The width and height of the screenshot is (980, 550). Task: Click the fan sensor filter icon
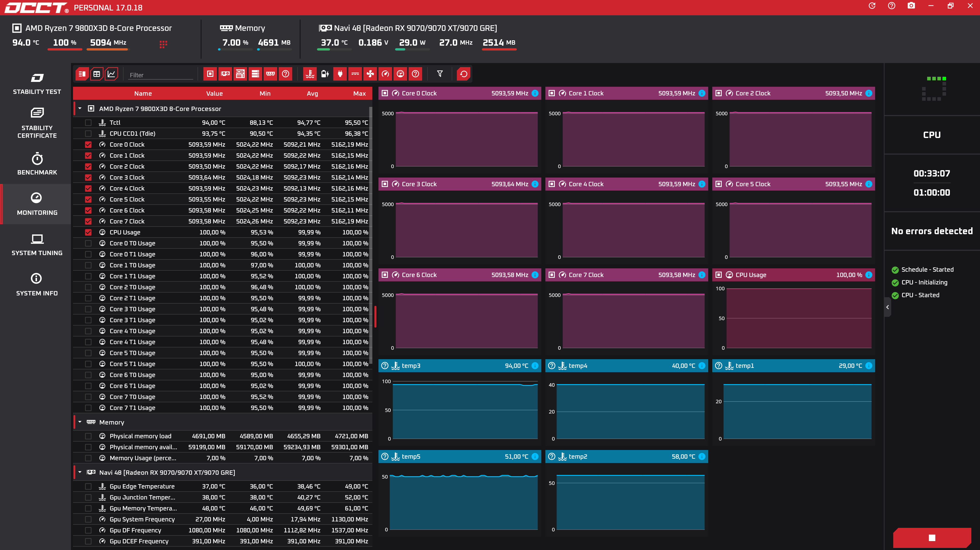[370, 74]
